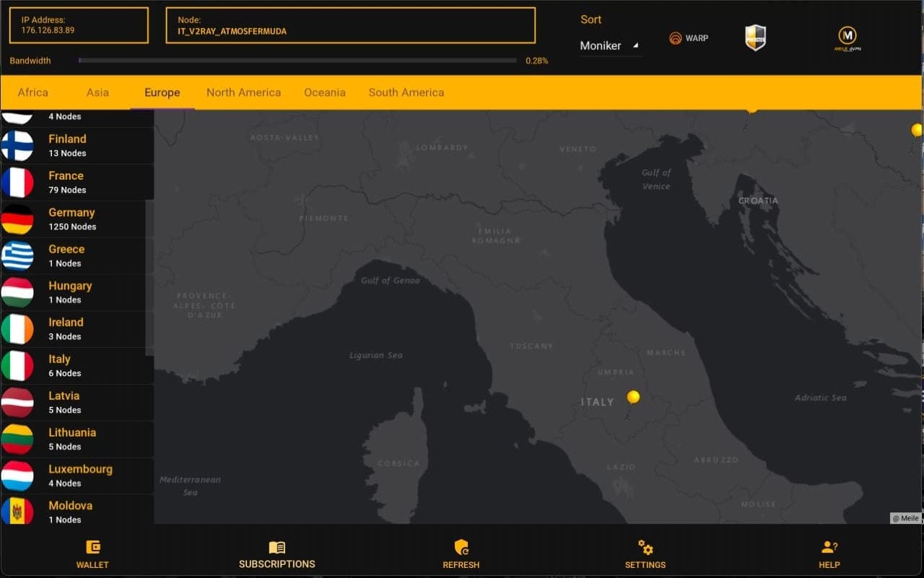This screenshot has width=924, height=578.
Task: Select Hungary 1 Nodes entry
Action: click(77, 292)
